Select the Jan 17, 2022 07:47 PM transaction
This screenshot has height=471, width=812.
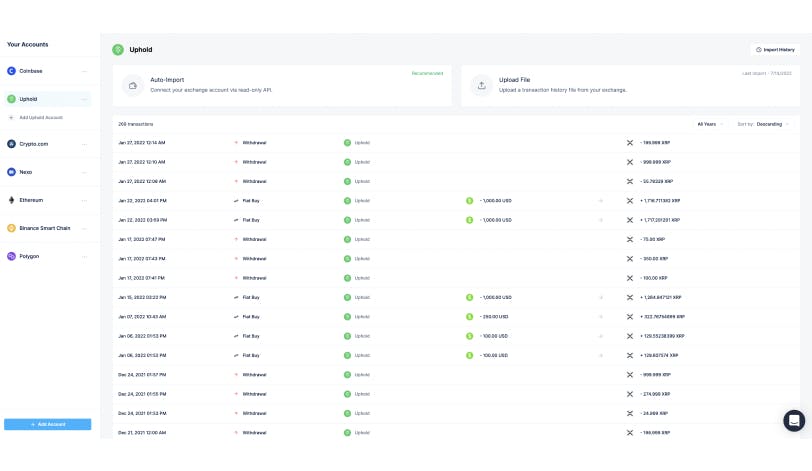pos(456,240)
